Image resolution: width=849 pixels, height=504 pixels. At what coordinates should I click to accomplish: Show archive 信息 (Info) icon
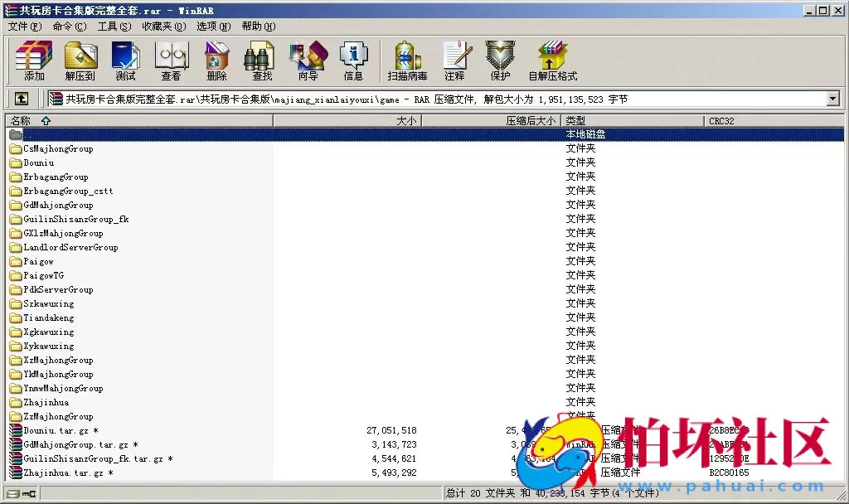[353, 61]
